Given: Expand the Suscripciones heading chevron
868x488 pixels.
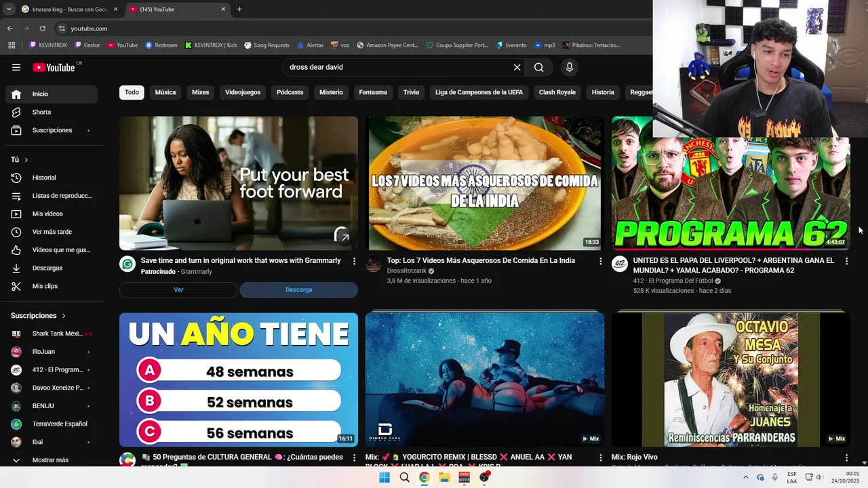Looking at the screenshot, I should (x=64, y=316).
